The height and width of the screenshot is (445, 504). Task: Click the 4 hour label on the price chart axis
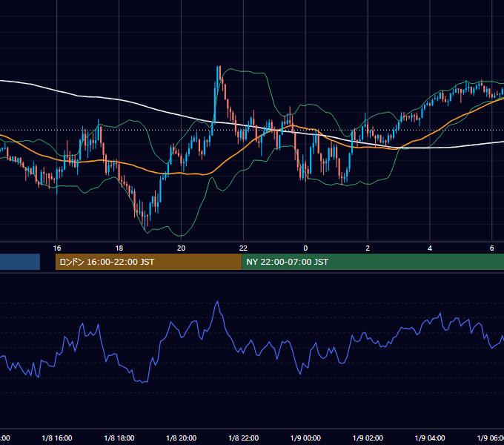430,248
